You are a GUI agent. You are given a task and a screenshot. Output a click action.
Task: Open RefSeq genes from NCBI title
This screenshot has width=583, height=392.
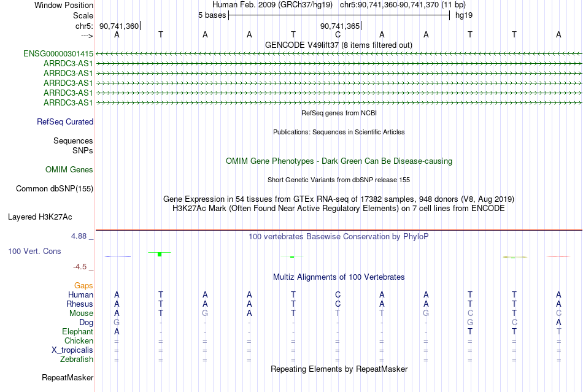[x=339, y=113]
